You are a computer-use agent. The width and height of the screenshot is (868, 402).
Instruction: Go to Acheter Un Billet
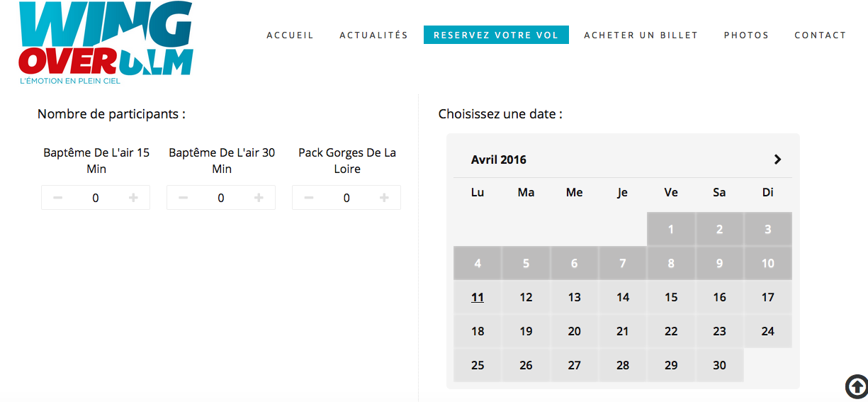point(641,35)
